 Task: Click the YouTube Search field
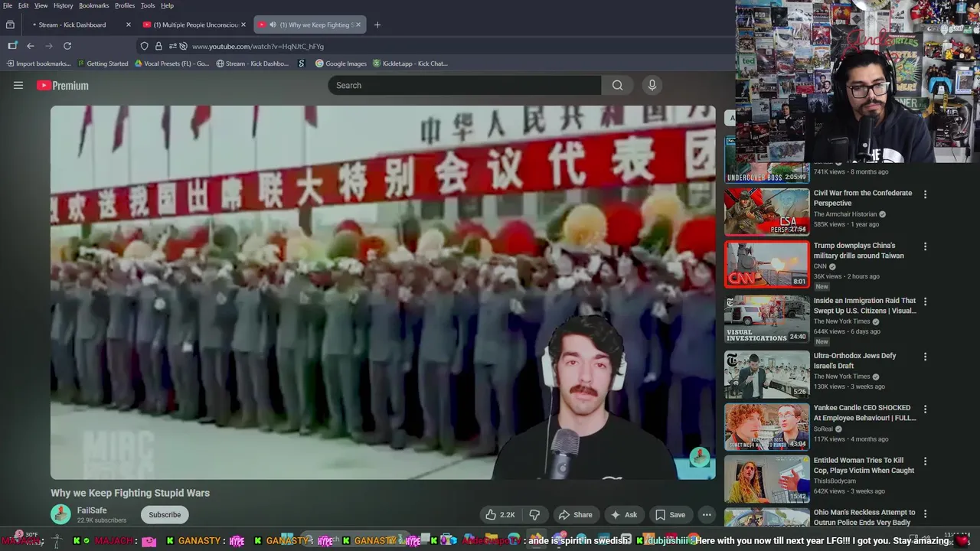(465, 86)
